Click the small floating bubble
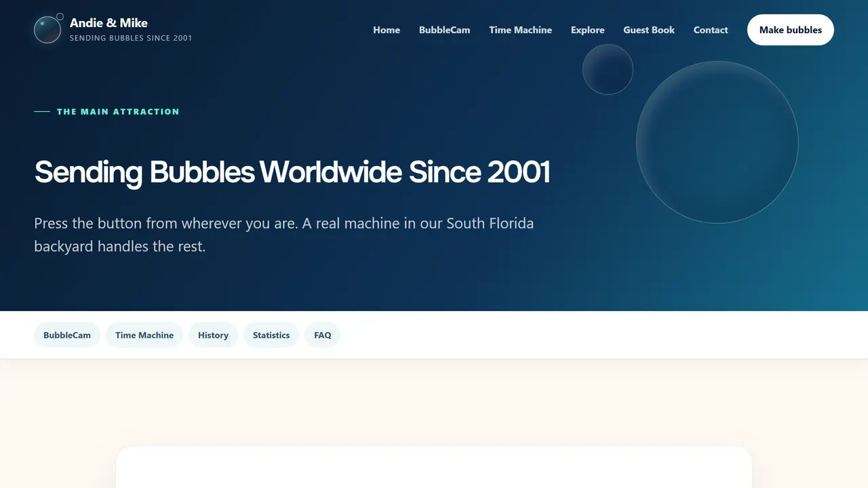 point(608,69)
